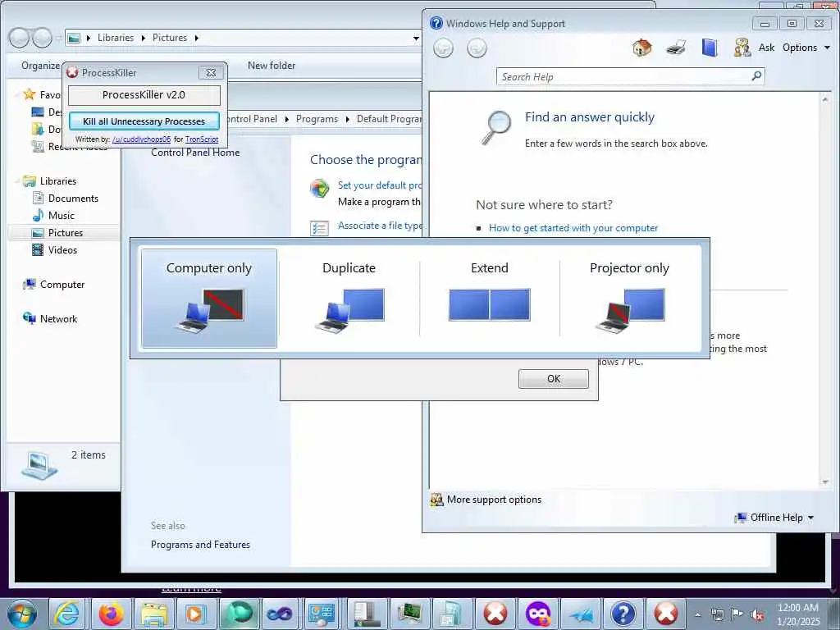Open Windows Explorer folder taskbar icon
The height and width of the screenshot is (630, 840).
(153, 614)
